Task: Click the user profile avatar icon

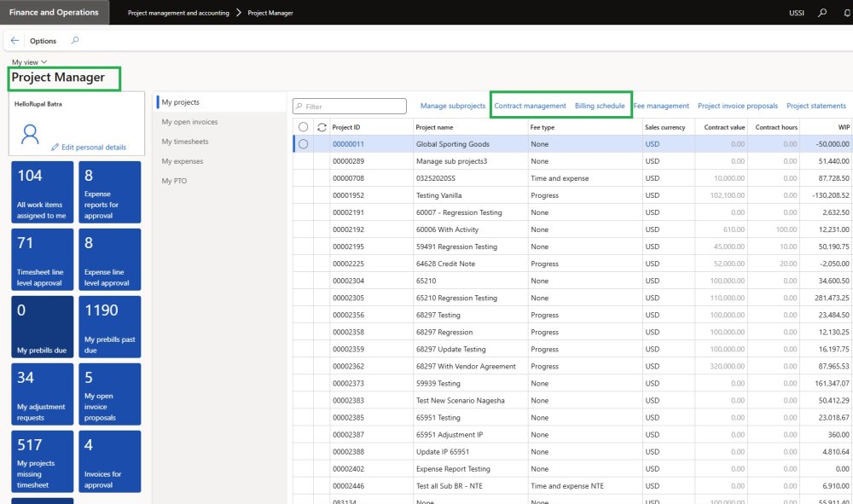Action: 31,135
